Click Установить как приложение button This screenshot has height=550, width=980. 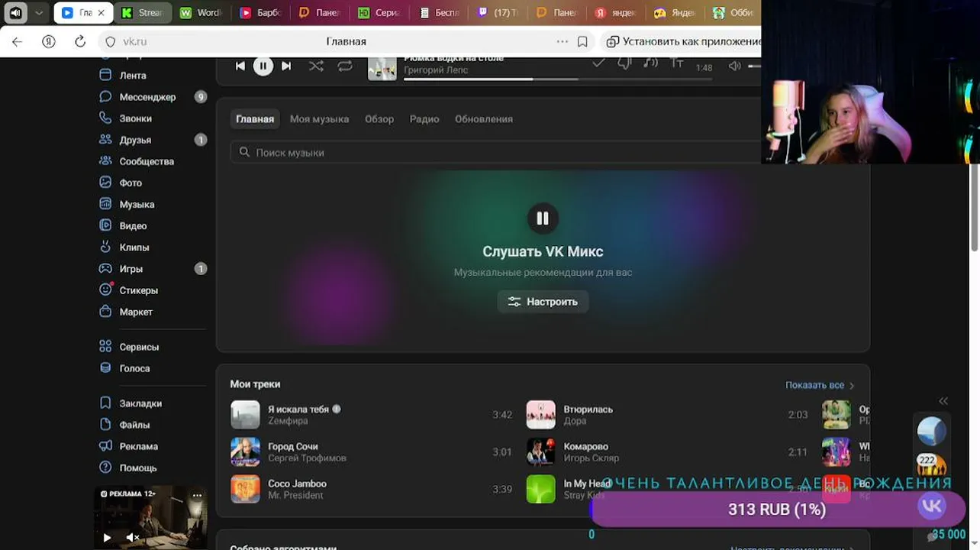coord(684,42)
